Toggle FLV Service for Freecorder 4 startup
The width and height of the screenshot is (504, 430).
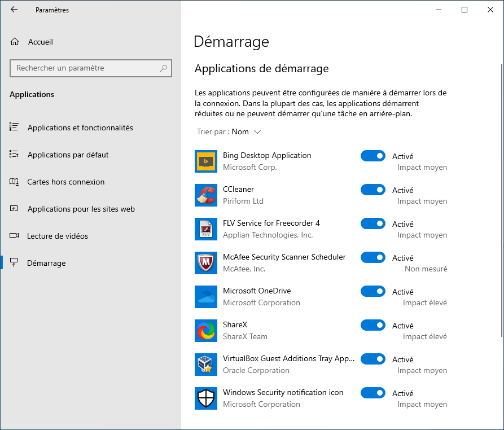pyautogui.click(x=373, y=223)
